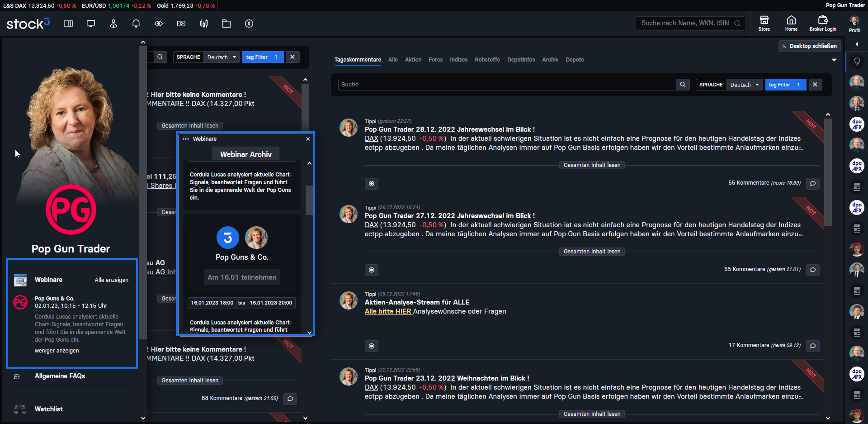Click the Watchlist binoculars icon

tap(20, 409)
